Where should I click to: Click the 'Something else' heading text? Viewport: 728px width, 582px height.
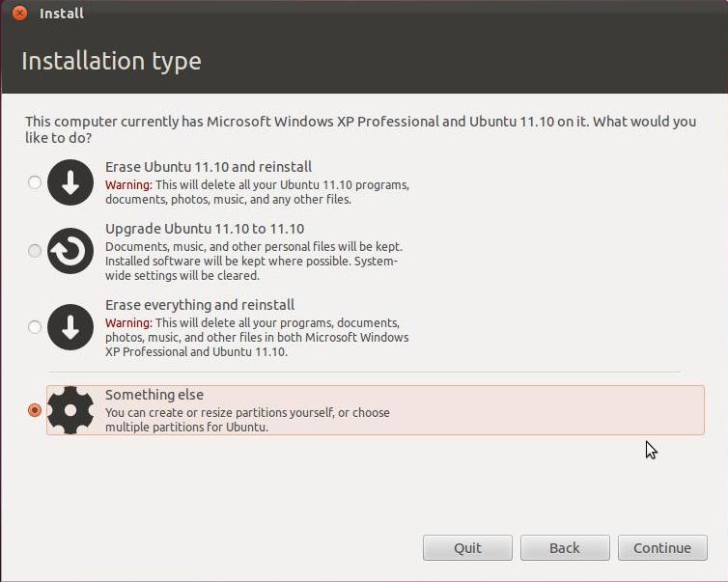click(154, 395)
